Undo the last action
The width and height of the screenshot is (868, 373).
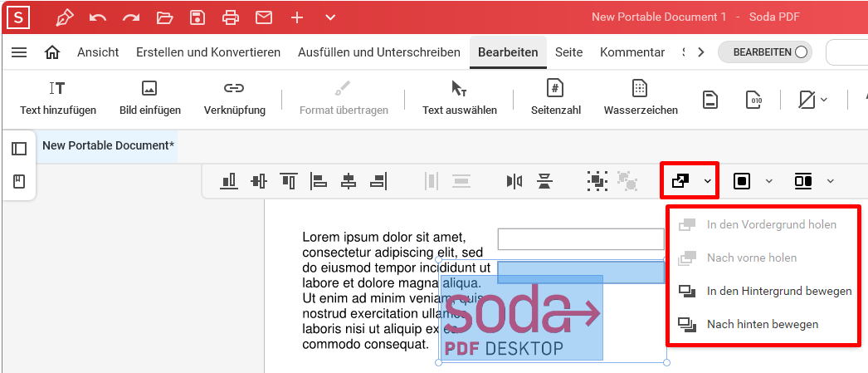click(x=98, y=17)
